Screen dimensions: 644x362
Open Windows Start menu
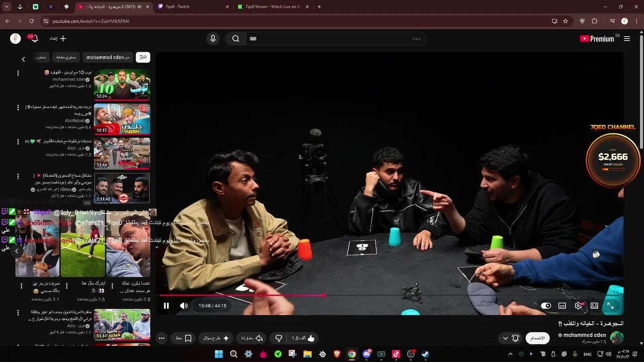[x=219, y=354]
